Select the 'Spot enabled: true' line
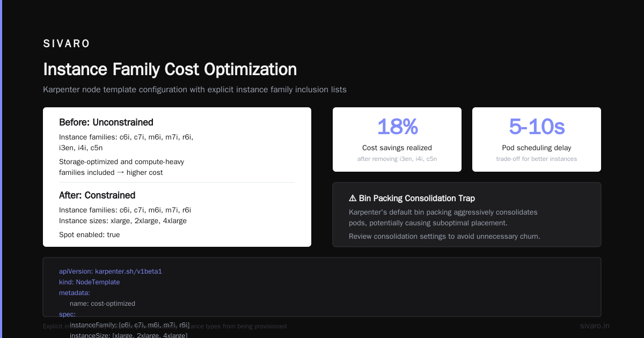644x338 pixels. (90, 234)
